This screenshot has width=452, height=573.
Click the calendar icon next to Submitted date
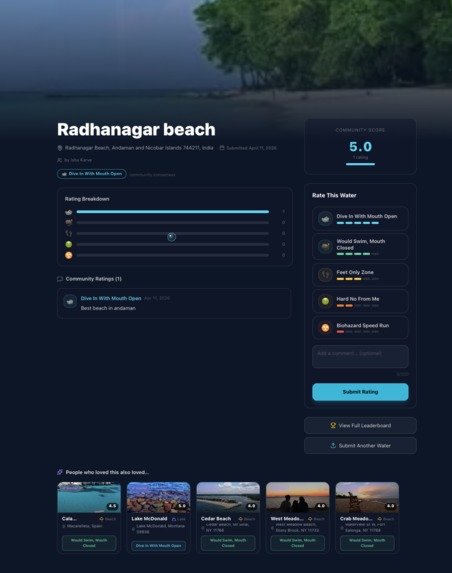click(222, 148)
